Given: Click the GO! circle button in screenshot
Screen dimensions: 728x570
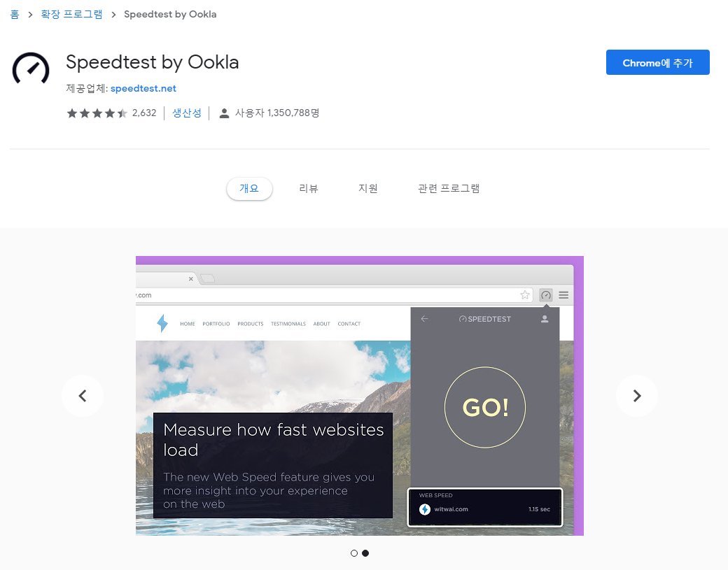Looking at the screenshot, I should [485, 407].
